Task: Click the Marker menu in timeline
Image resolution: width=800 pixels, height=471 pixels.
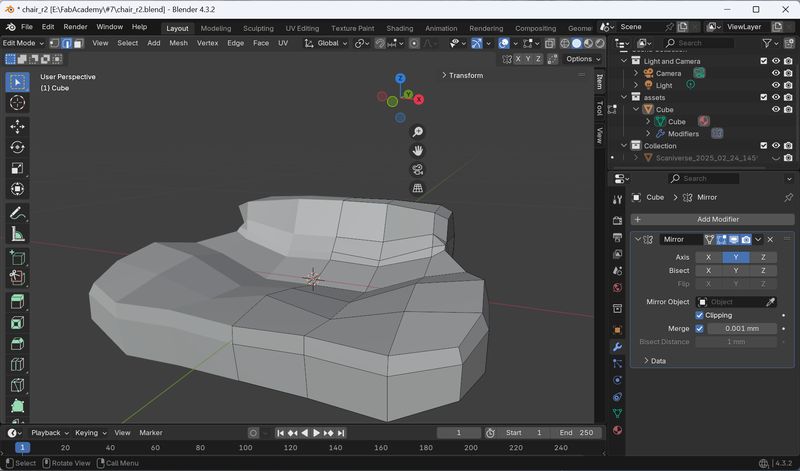Action: click(x=151, y=433)
